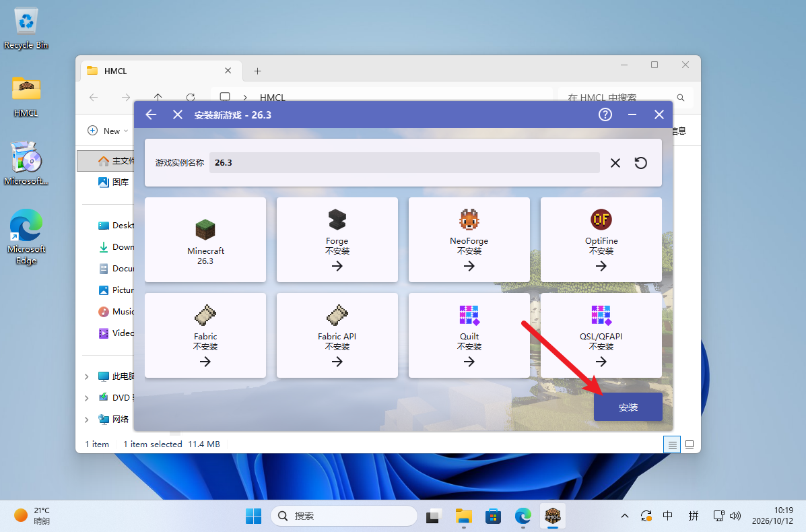Open the Fabric API card
Viewport: 806px width, 532px height.
(337, 335)
